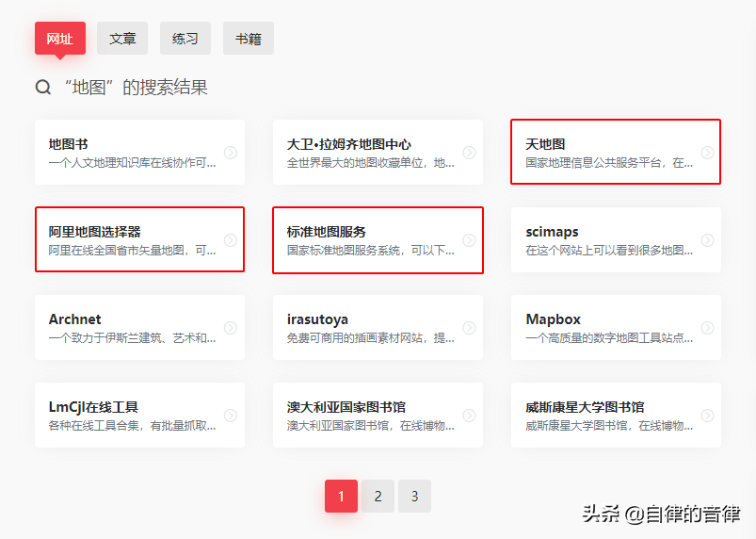Image resolution: width=756 pixels, height=539 pixels.
Task: Go to results page 3
Action: [414, 496]
